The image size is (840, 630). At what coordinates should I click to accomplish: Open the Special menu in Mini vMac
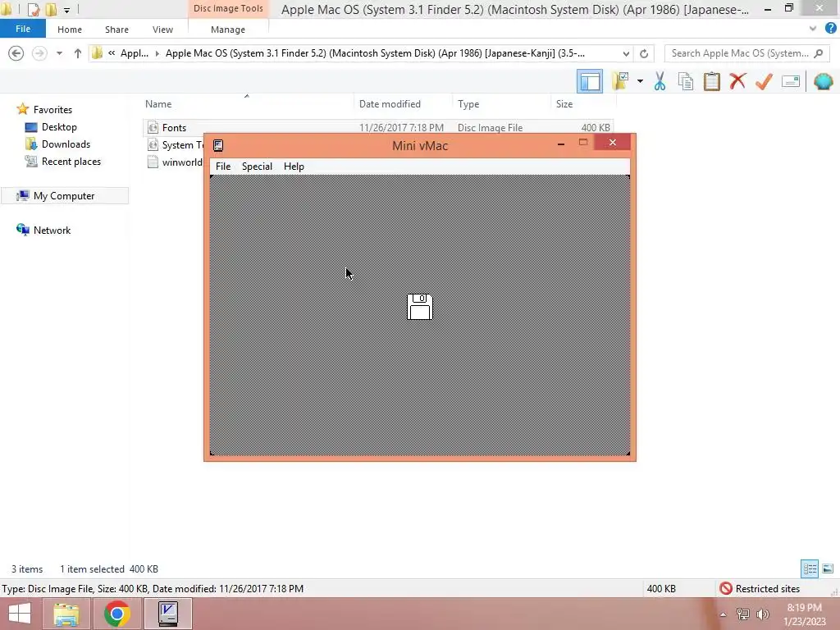[x=257, y=166]
